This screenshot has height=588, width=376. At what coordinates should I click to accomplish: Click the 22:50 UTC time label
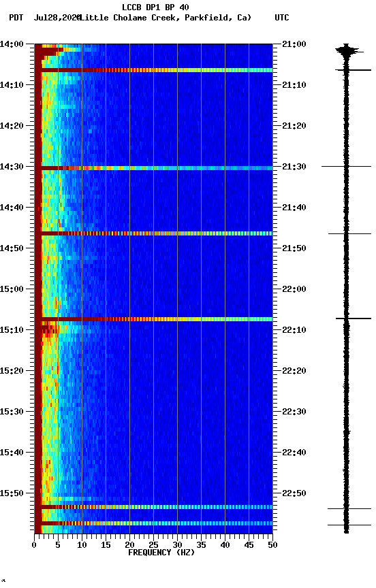[x=294, y=493]
